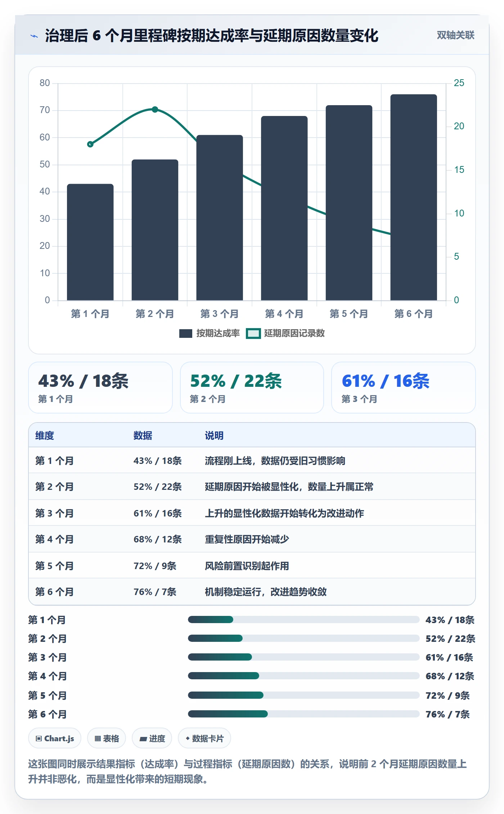Click progress value label 43% / 18条
504x814 pixels.
[x=450, y=620]
